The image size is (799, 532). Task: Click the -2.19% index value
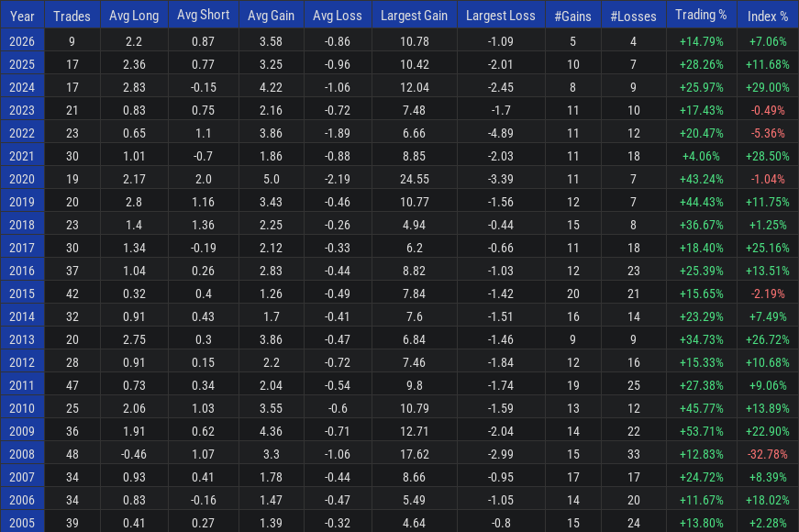tap(768, 294)
